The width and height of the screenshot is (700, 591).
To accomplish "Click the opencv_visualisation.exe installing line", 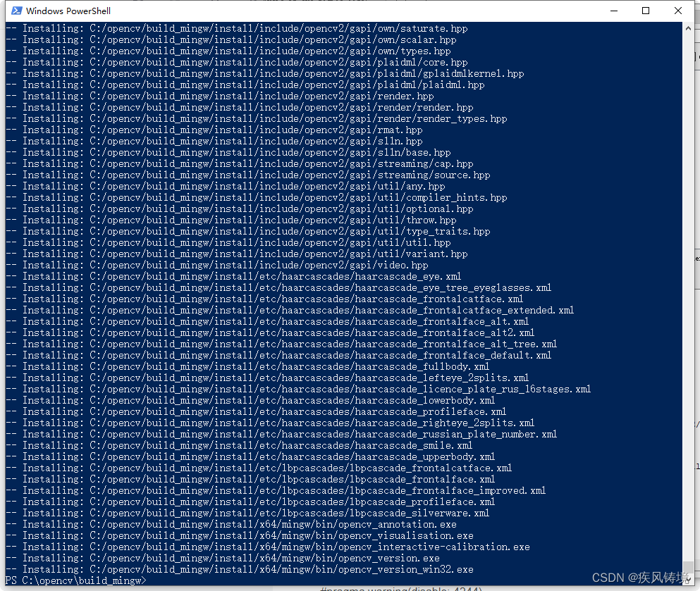I will [x=240, y=535].
